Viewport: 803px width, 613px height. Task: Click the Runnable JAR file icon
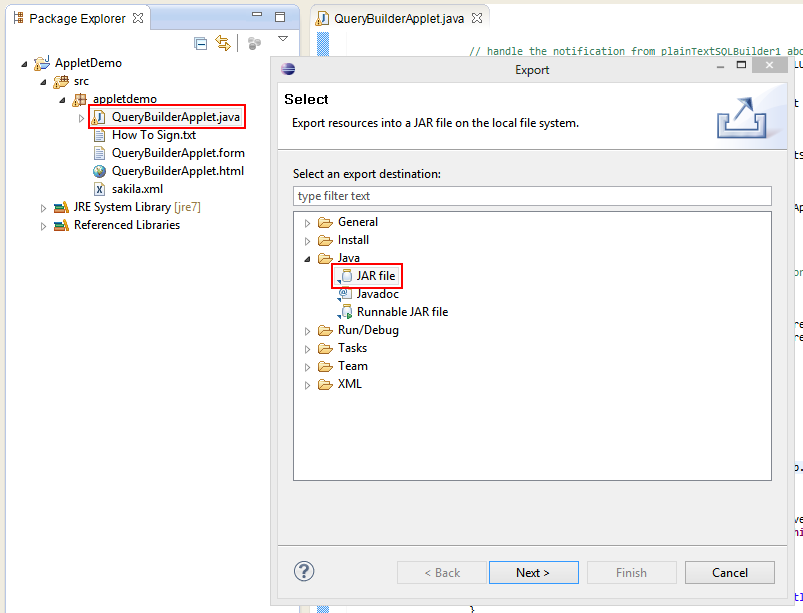coord(346,312)
